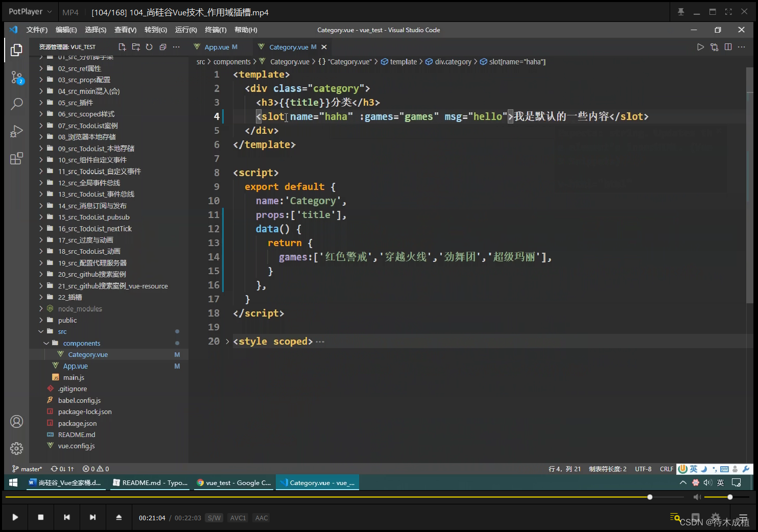The width and height of the screenshot is (758, 532).
Task: Open editor more actions ellipsis
Action: click(x=742, y=47)
